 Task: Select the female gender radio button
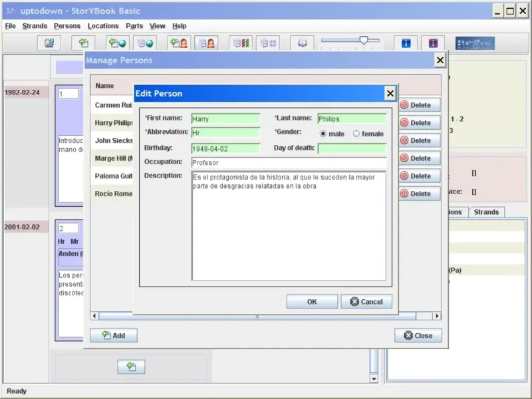[356, 134]
